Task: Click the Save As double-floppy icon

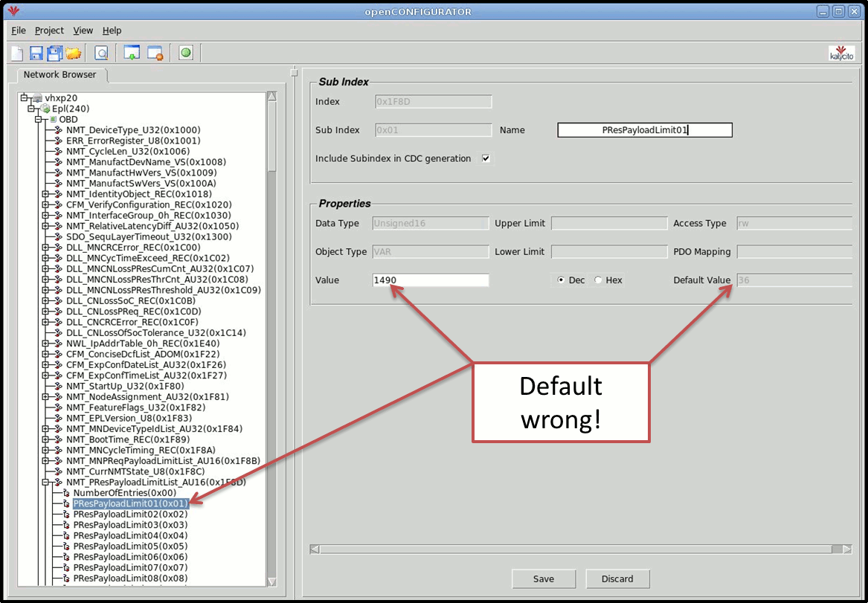Action: 54,53
